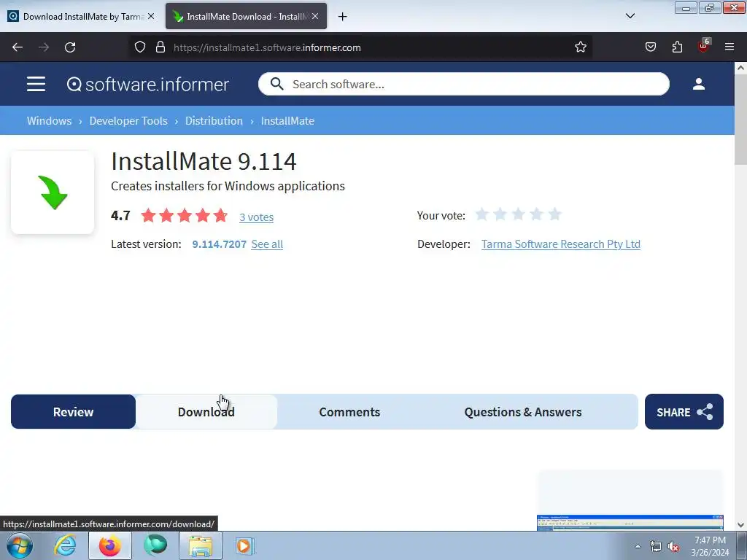The width and height of the screenshot is (747, 560).
Task: Show hidden tray icons arrow
Action: click(x=638, y=547)
